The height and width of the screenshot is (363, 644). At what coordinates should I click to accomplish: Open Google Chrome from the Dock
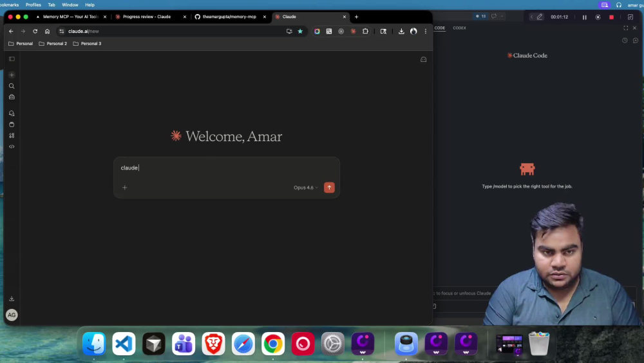(x=273, y=343)
